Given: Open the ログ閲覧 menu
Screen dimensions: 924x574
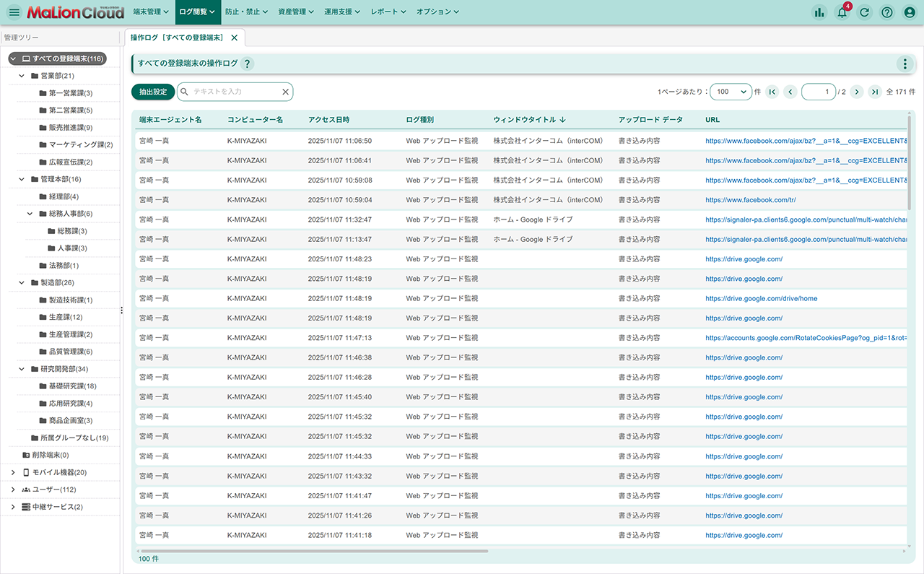Looking at the screenshot, I should pyautogui.click(x=197, y=12).
